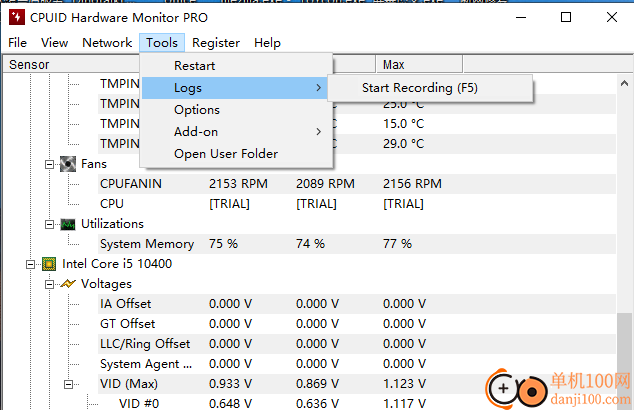Click the 0.933 V VID value
634x410 pixels.
click(230, 384)
